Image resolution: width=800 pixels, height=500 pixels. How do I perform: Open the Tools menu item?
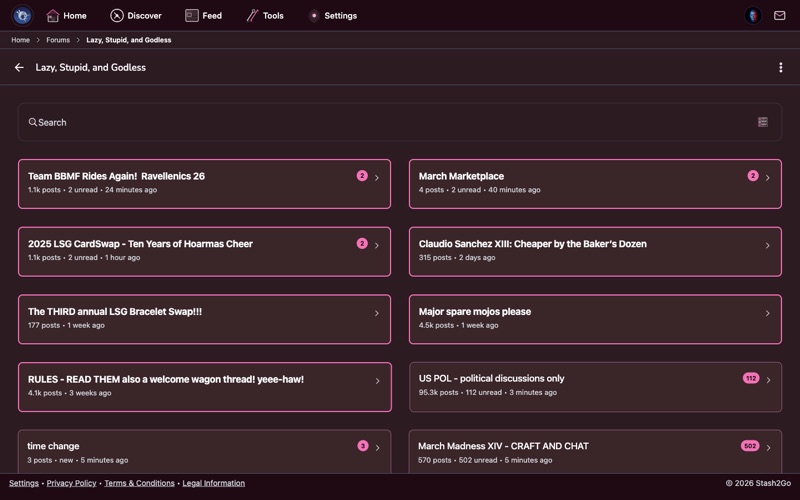pyautogui.click(x=265, y=16)
